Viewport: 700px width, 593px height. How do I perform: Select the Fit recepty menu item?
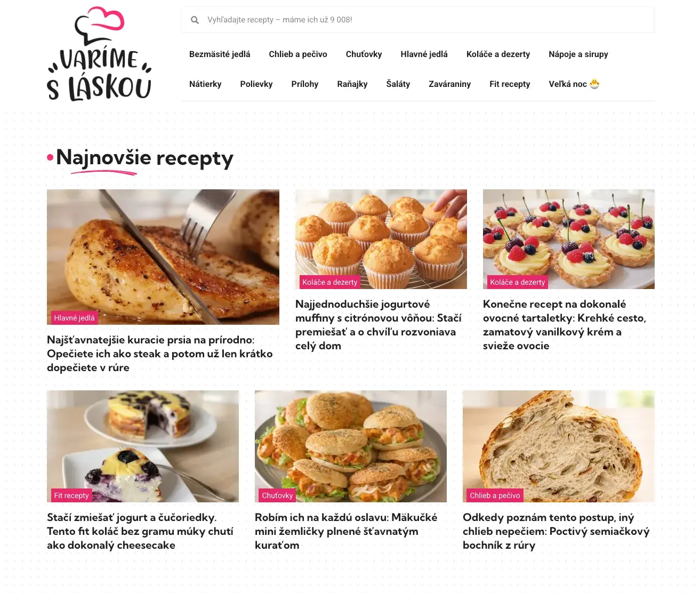click(510, 84)
